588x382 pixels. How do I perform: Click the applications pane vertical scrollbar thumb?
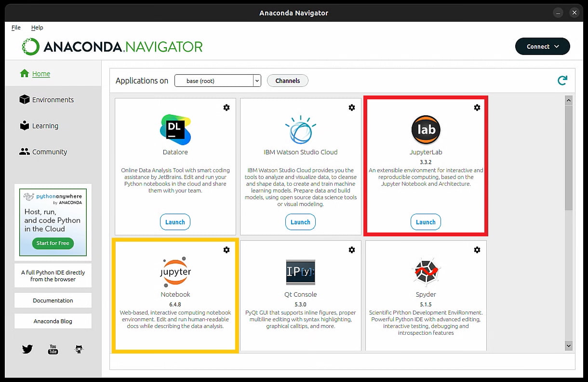pos(569,158)
